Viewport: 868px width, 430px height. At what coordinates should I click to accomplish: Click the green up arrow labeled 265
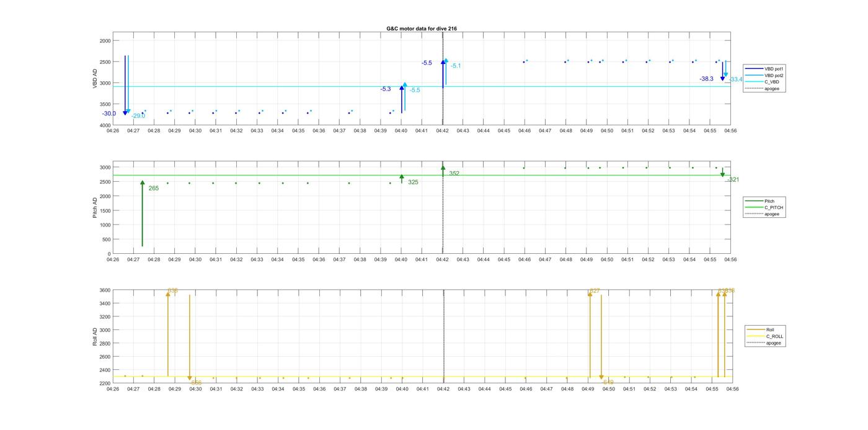142,214
